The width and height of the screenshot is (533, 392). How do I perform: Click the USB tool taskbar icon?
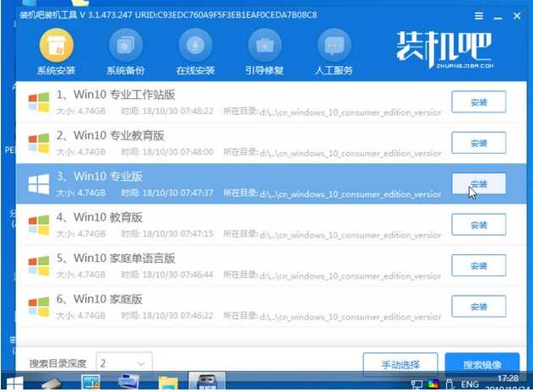pyautogui.click(x=207, y=381)
